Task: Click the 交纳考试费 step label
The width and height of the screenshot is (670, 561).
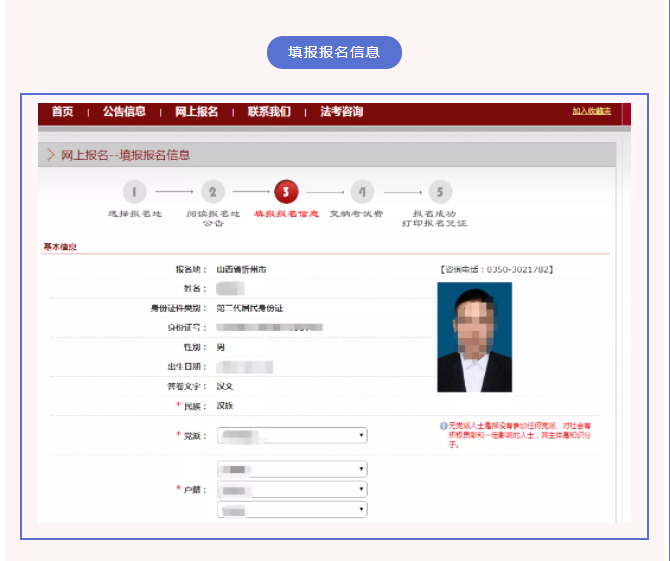Action: pyautogui.click(x=356, y=214)
